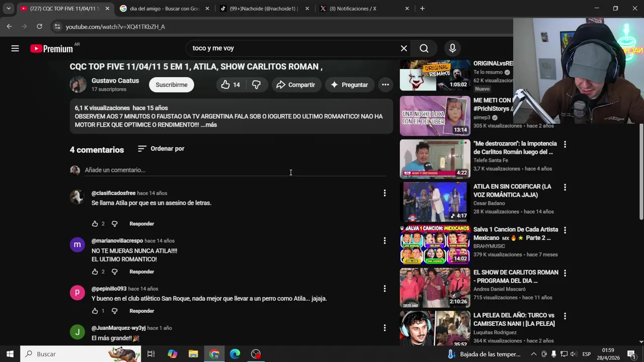Open options menu for @JuanMarquez-wy3yj comment

(384, 328)
